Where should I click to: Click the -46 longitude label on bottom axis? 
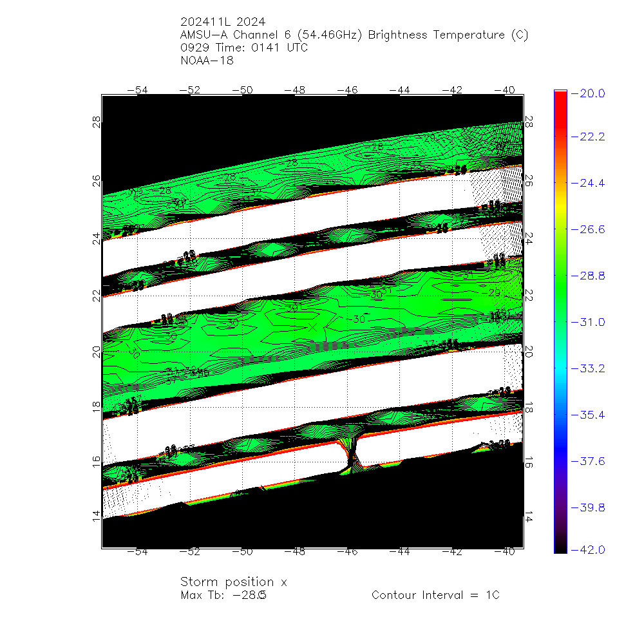tap(347, 552)
